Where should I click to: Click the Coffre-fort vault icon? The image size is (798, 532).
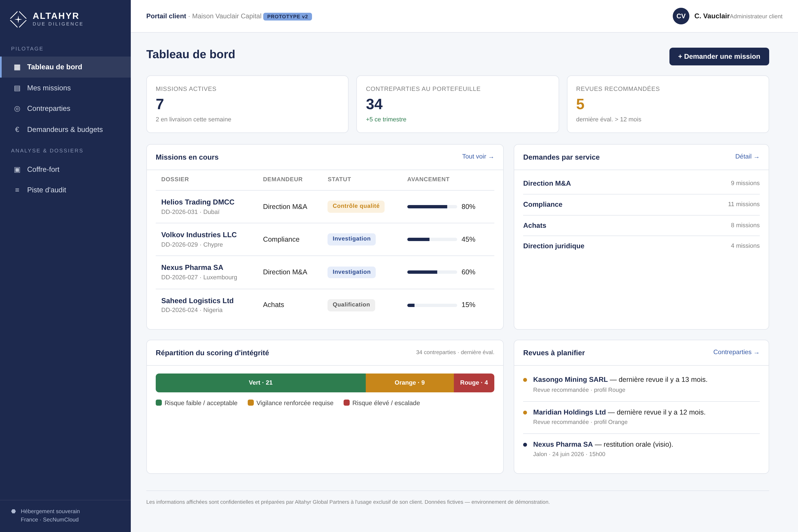click(17, 170)
